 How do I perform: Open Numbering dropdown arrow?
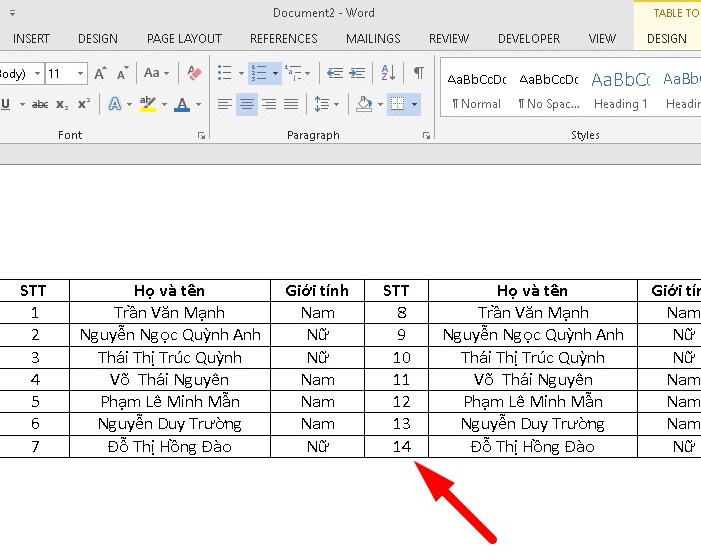275,73
